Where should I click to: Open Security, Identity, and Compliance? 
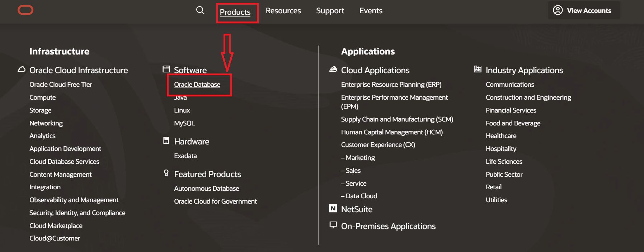tap(77, 213)
